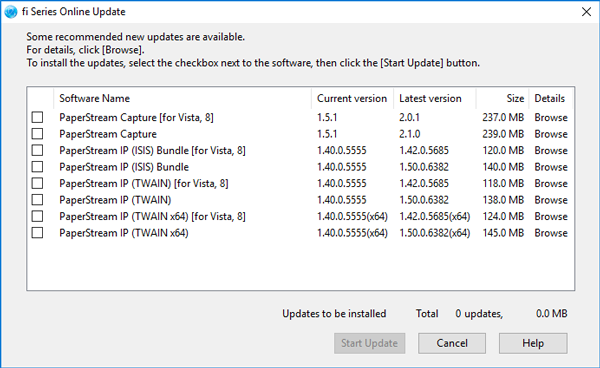
Task: Click the 0 updates total text
Action: [x=479, y=314]
